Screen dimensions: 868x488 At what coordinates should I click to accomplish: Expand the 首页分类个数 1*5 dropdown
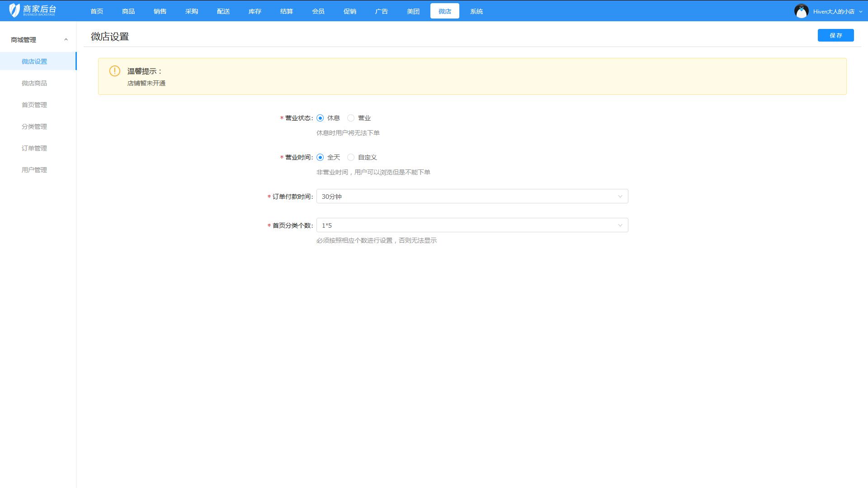[472, 225]
